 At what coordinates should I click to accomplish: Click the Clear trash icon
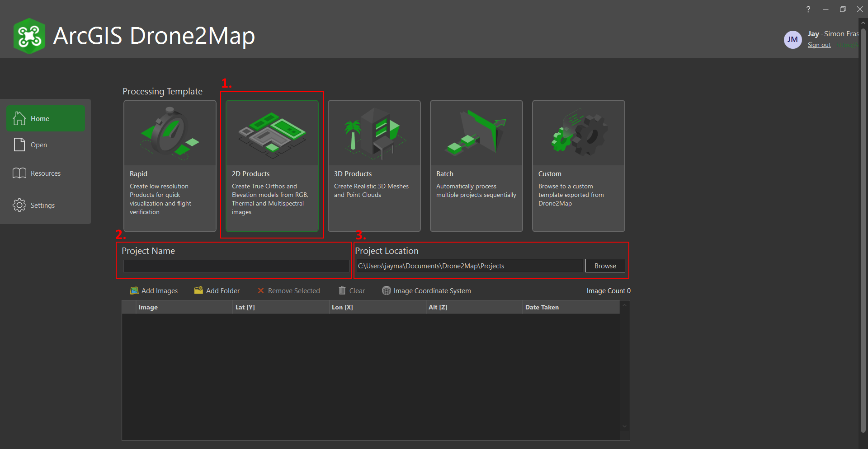(342, 290)
